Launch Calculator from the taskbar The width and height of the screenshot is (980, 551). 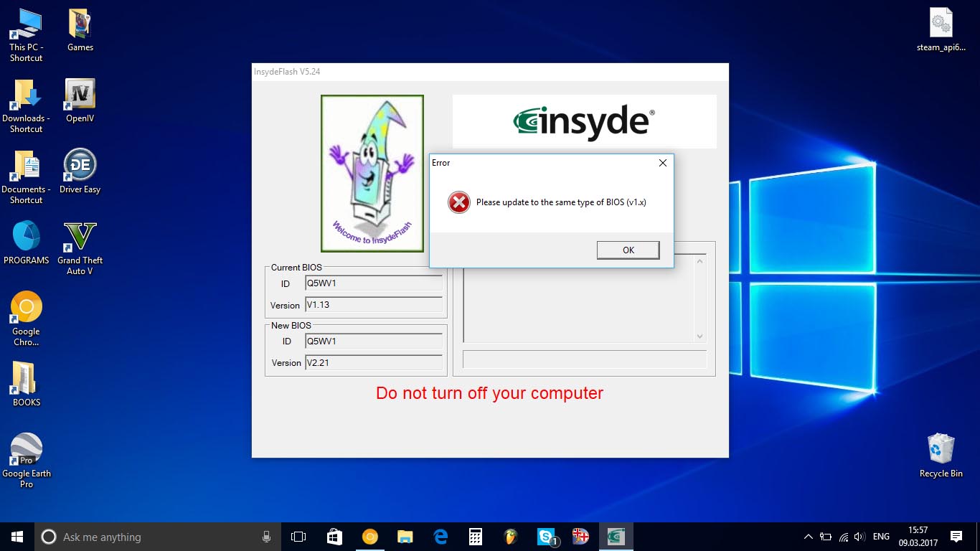tap(476, 537)
